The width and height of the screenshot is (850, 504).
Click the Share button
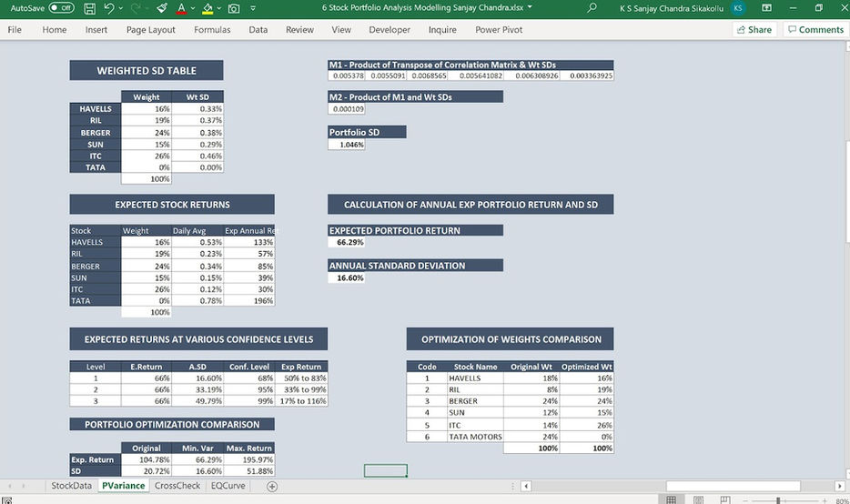tap(754, 30)
